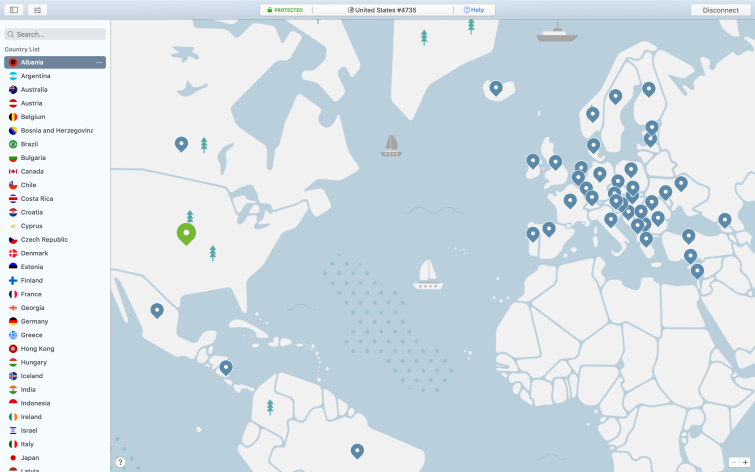This screenshot has width=755, height=472.
Task: Select Cyprus in the country list
Action: [x=55, y=226]
